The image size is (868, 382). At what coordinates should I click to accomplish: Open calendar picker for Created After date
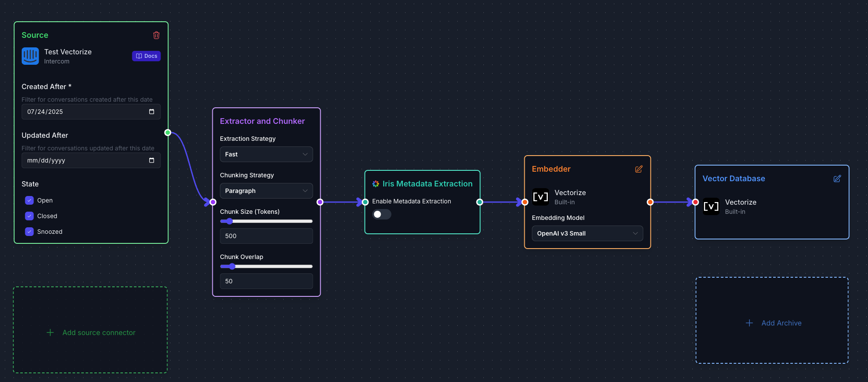(151, 112)
